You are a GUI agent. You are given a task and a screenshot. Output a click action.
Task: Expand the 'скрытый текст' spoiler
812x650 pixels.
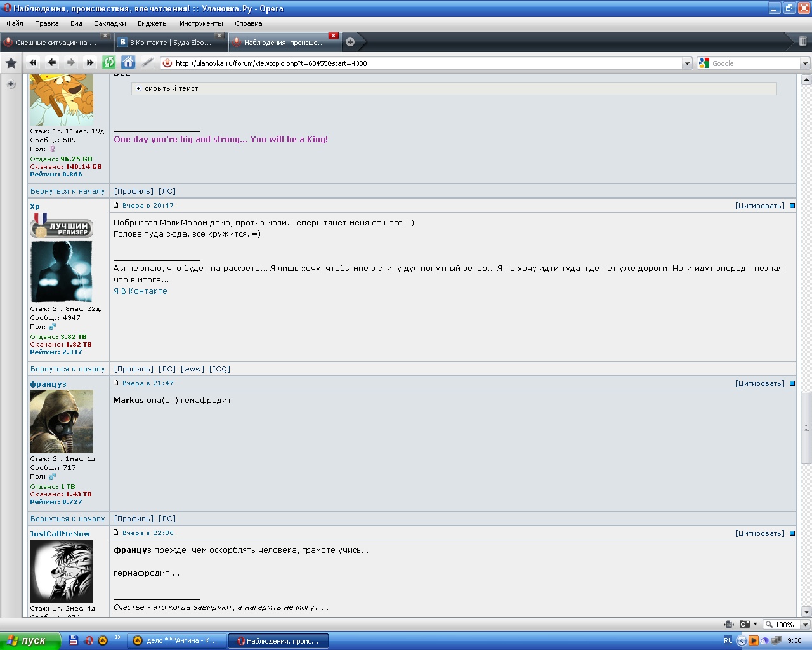click(139, 89)
